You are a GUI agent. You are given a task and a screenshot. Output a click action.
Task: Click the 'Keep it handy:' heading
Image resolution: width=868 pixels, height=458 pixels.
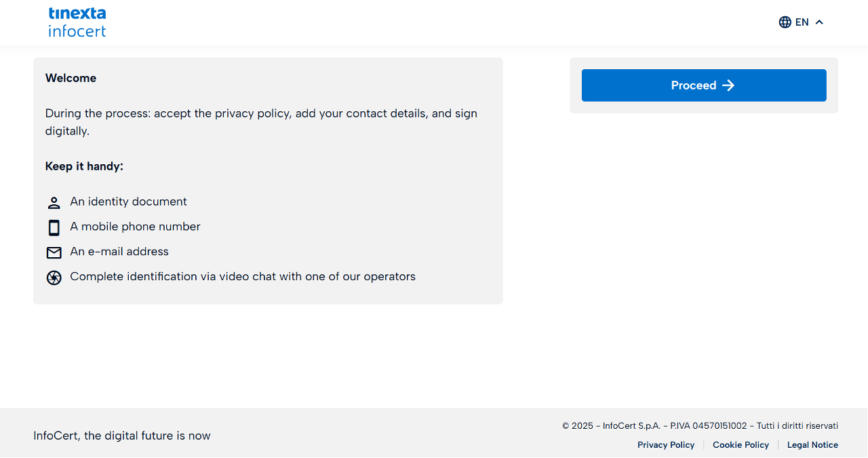[x=84, y=166]
